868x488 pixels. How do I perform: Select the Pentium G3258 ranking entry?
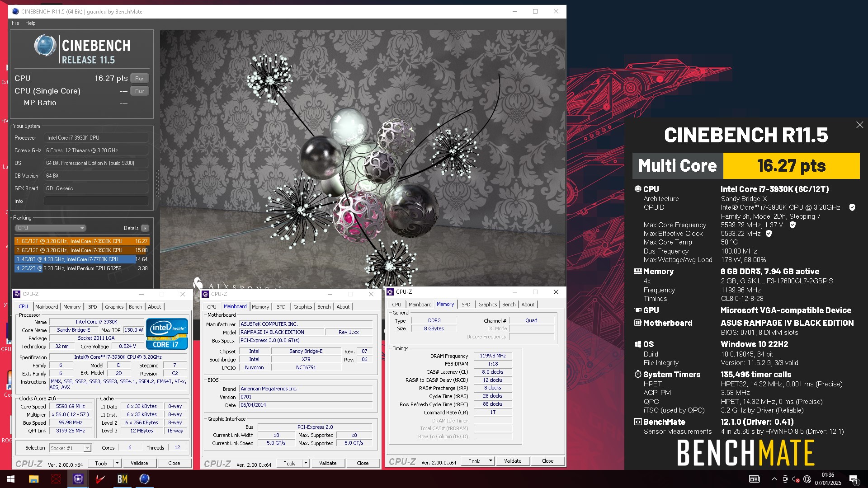coord(82,268)
